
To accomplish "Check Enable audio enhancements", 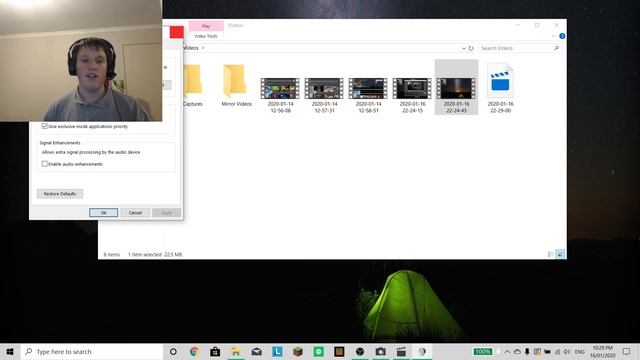I will click(x=45, y=164).
